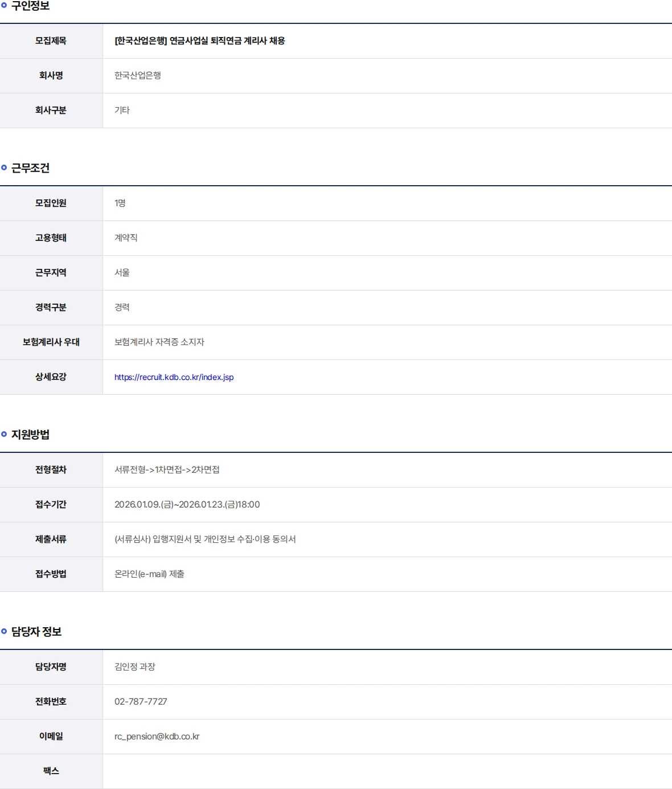Click the 근무지역 value 서울

[122, 273]
